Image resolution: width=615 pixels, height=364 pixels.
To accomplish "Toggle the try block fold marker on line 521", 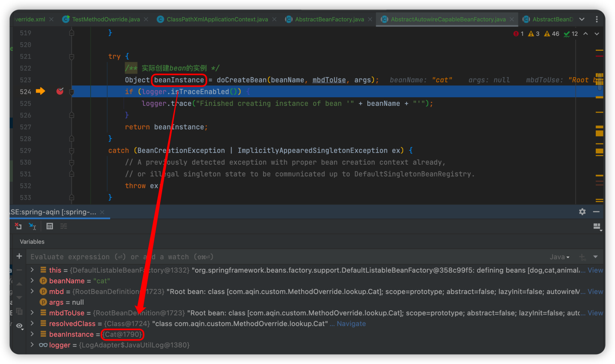I will pyautogui.click(x=72, y=56).
